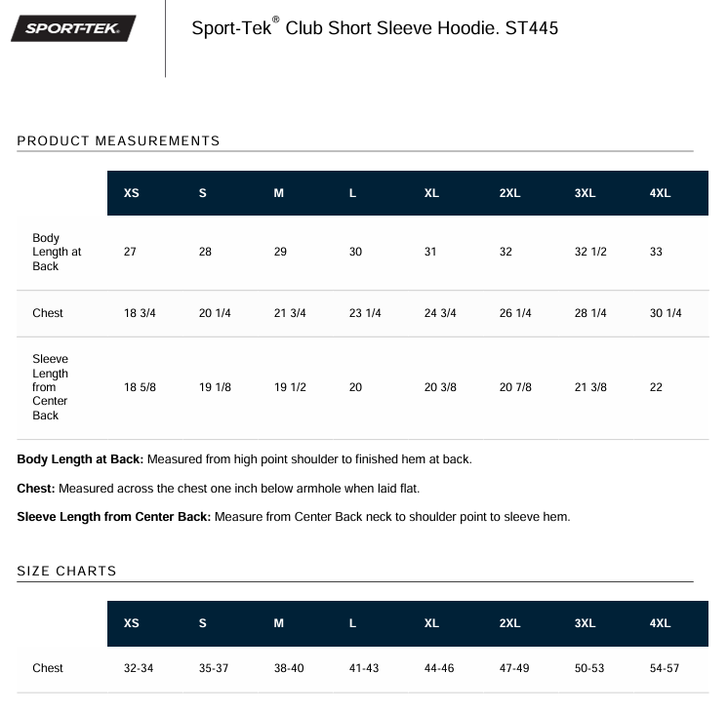The image size is (728, 713).
Task: Click the Body Length at Back row label
Action: 57,252
